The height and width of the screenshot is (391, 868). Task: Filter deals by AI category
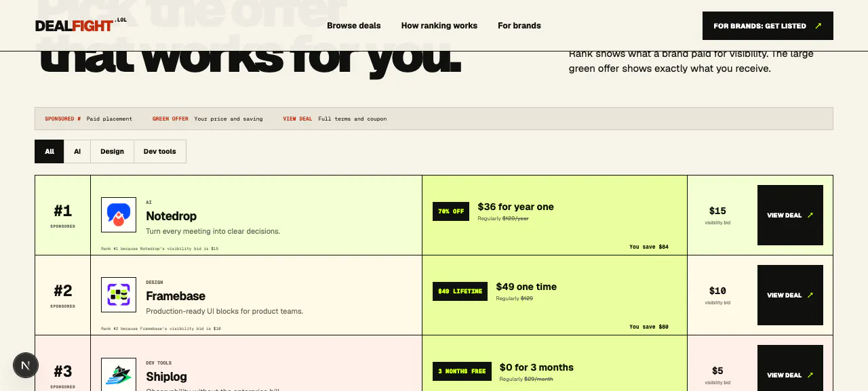tap(77, 152)
